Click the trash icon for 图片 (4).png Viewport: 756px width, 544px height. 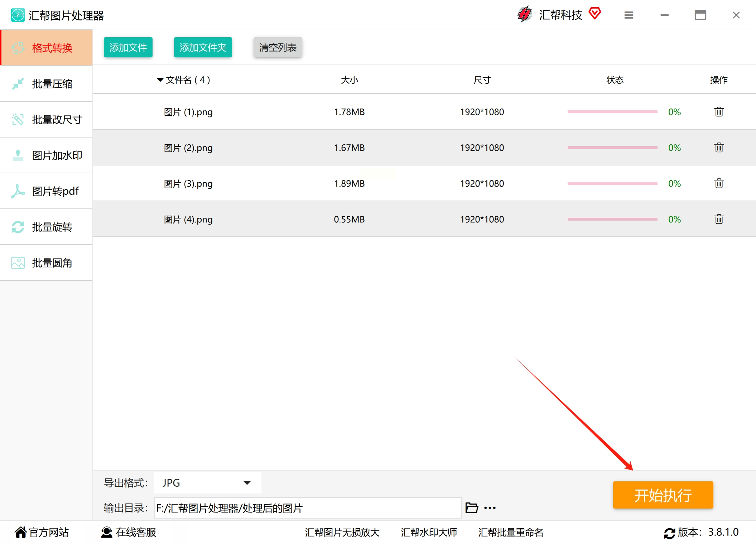coord(719,219)
